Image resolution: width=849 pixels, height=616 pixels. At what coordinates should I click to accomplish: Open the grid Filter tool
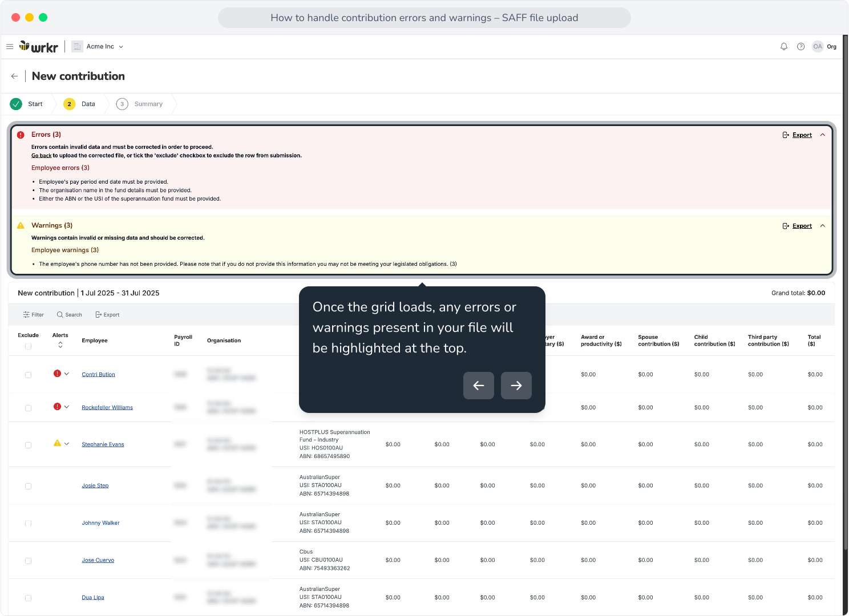click(33, 315)
